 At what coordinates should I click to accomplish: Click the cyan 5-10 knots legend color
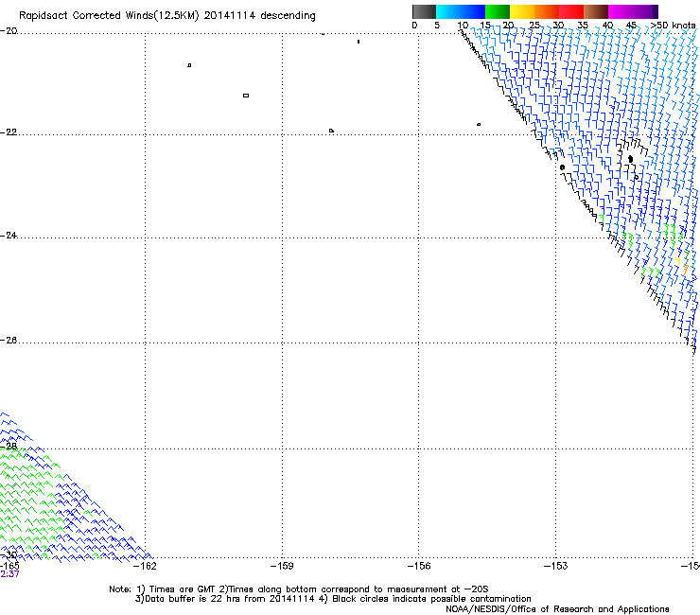click(448, 11)
